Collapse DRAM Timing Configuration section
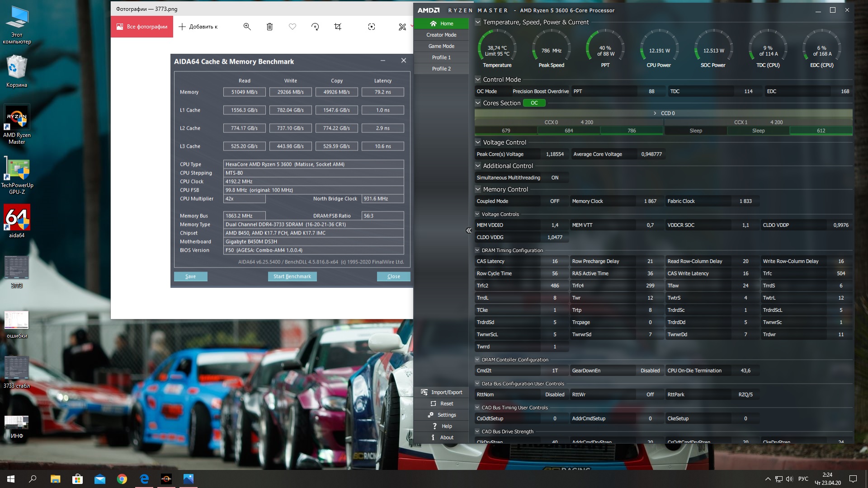The width and height of the screenshot is (868, 488). 477,250
